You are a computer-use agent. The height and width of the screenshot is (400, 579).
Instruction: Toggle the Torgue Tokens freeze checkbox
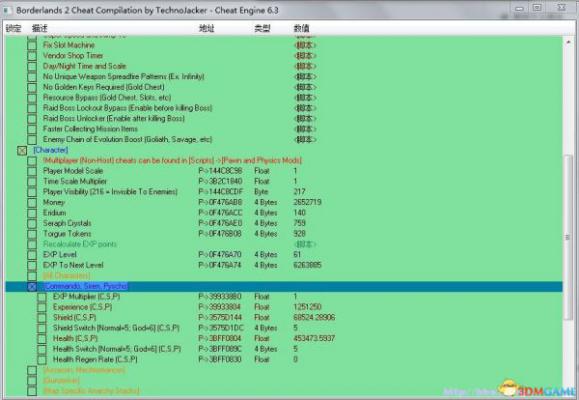pos(32,234)
